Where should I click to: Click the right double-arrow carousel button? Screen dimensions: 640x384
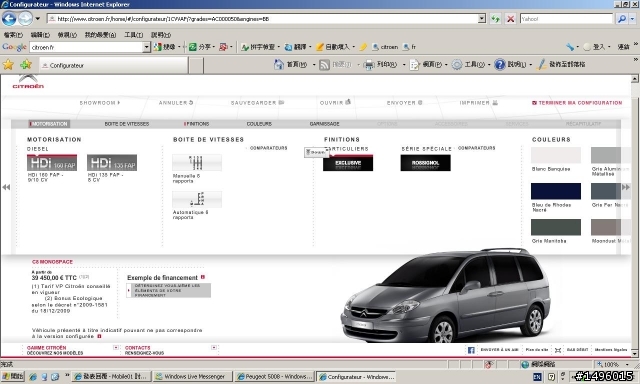pos(626,187)
